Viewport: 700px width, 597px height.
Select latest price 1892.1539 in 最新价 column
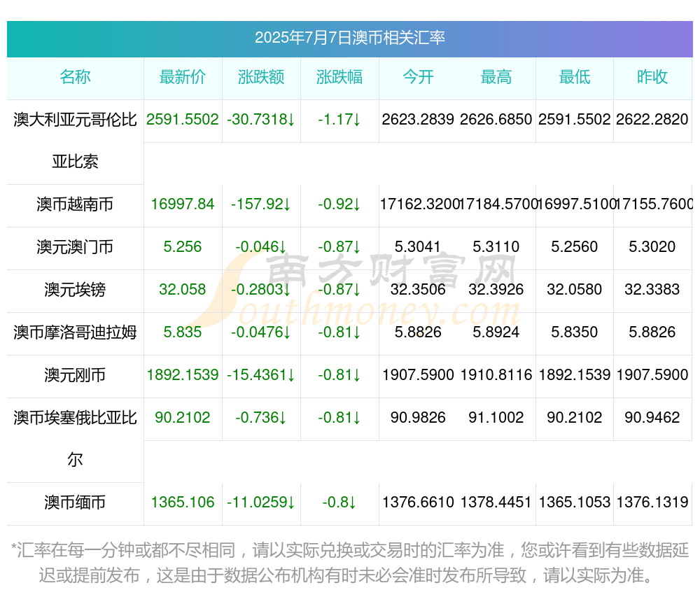tap(183, 374)
